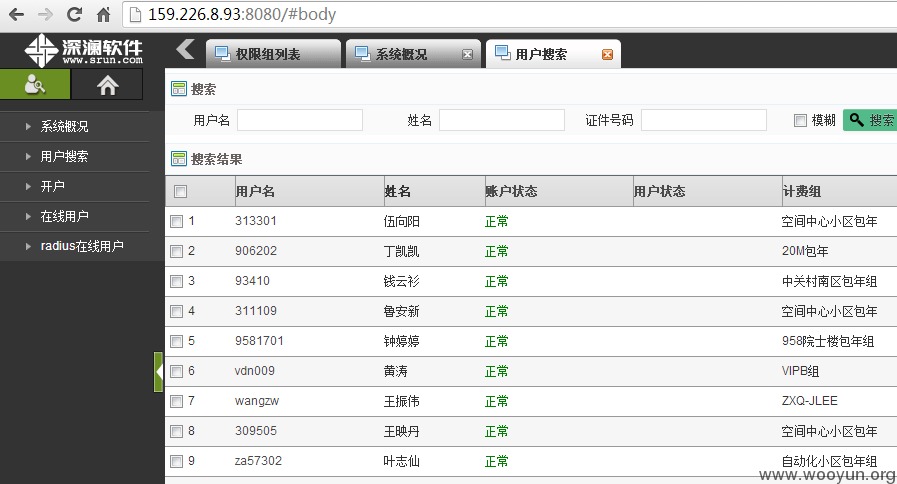Click the Srun software logo
The height and width of the screenshot is (484, 897).
(84, 50)
